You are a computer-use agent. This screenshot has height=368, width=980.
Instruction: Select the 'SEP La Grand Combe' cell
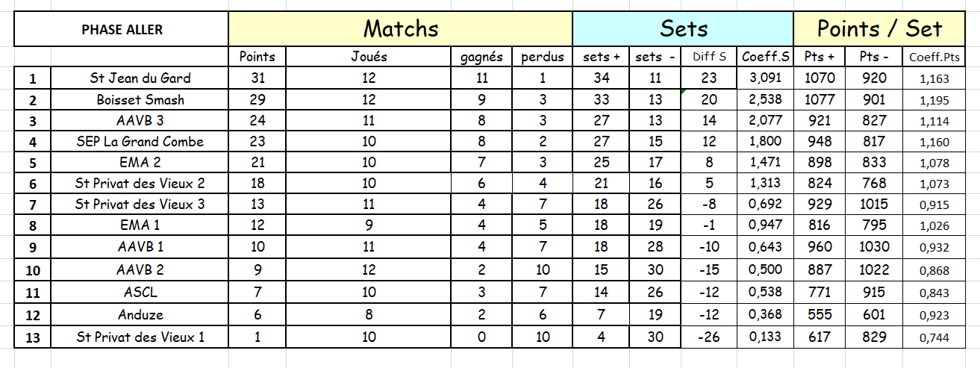coord(140,142)
